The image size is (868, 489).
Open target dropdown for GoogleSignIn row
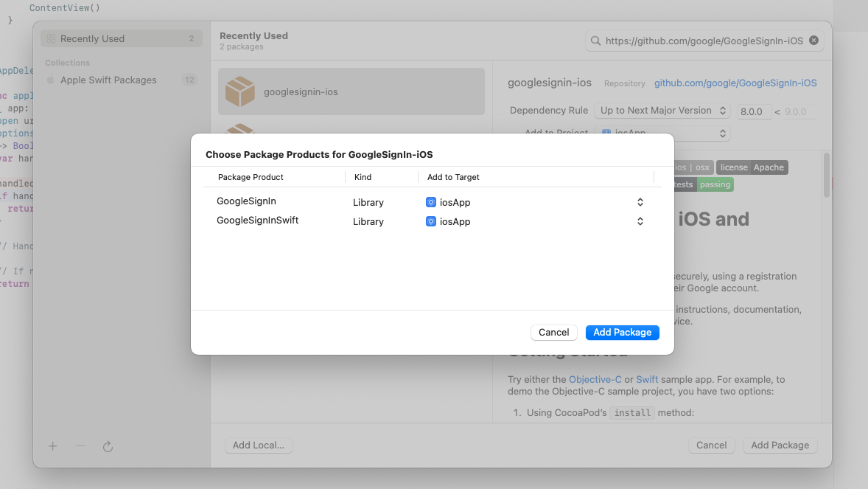[x=640, y=202]
